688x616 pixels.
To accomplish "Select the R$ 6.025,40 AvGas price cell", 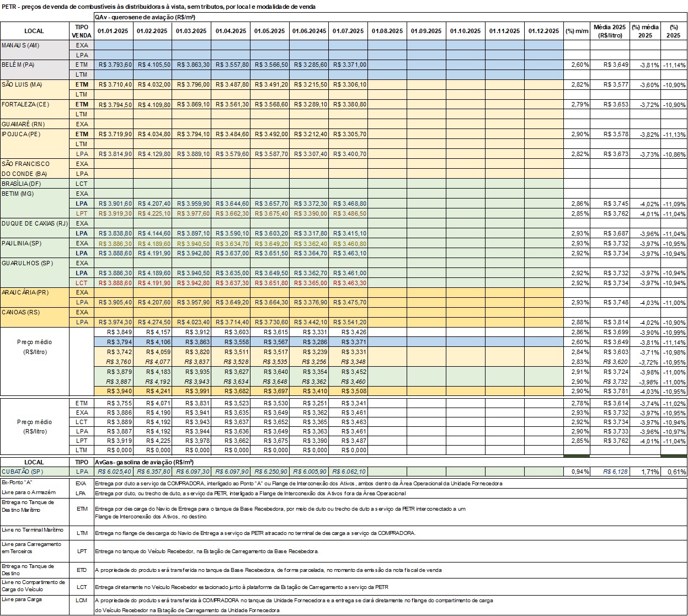I will click(114, 472).
